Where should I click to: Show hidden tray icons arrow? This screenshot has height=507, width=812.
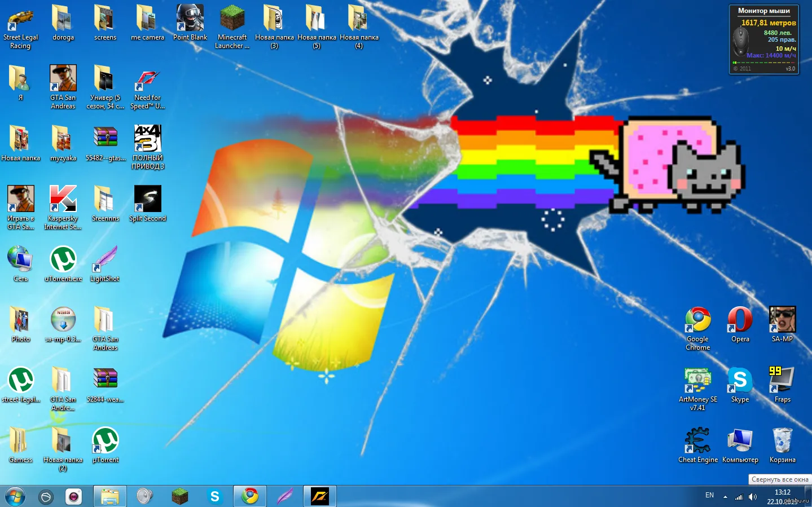pos(725,497)
